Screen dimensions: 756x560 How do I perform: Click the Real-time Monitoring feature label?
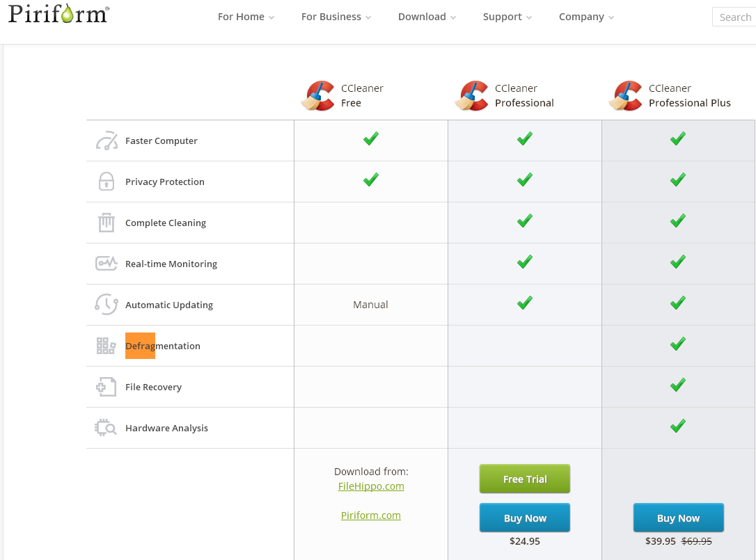tap(171, 264)
